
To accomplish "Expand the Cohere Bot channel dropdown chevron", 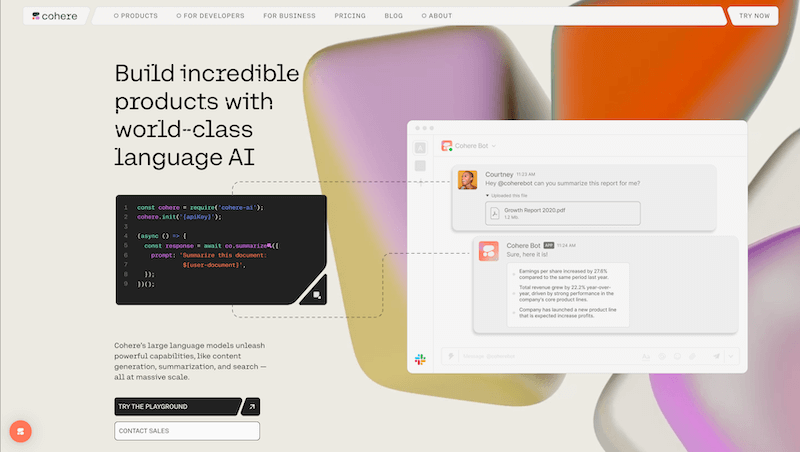I will point(494,146).
